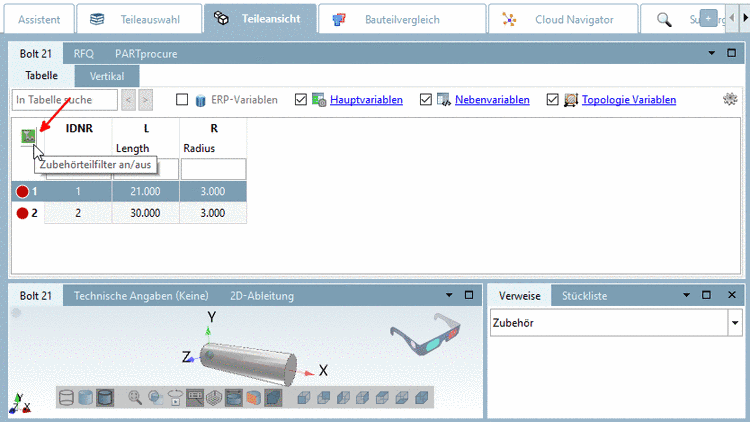Toggle the grid mesh view icon
750x422 pixels.
tap(214, 398)
